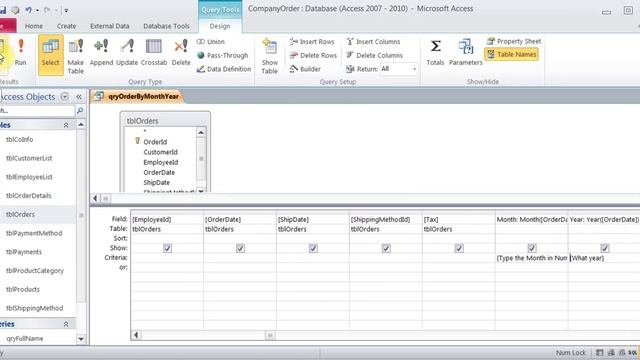Uncheck Show box for ShipDate column

(313, 248)
